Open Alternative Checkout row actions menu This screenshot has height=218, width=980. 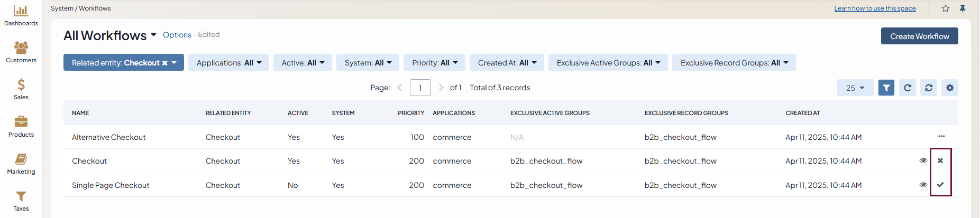point(941,137)
